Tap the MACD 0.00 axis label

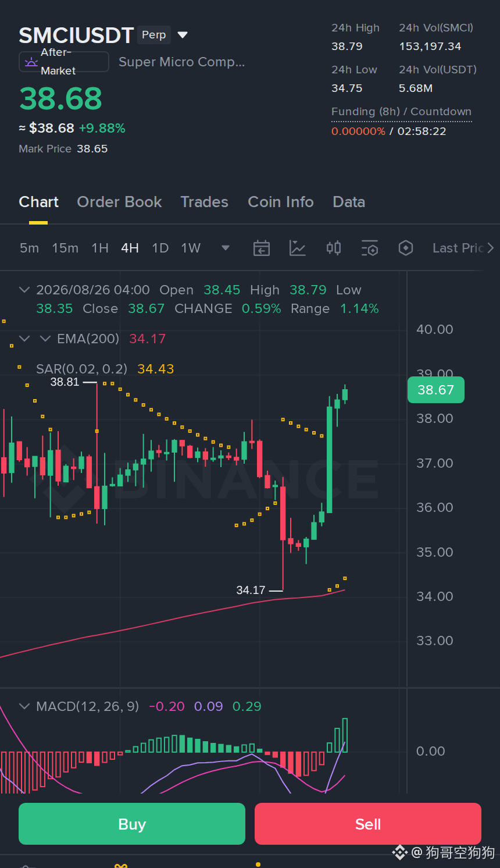[x=431, y=751]
